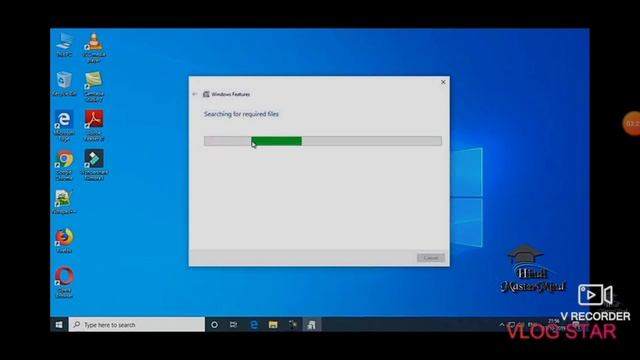640x360 pixels.
Task: Open the Windows Start menu
Action: pyautogui.click(x=59, y=324)
